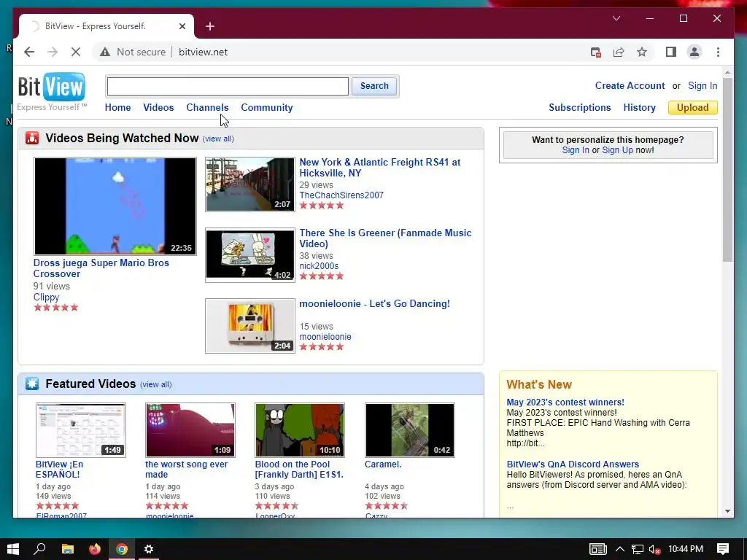Close the BitView browser tab
Viewport: 747px width, 560px height.
182,26
